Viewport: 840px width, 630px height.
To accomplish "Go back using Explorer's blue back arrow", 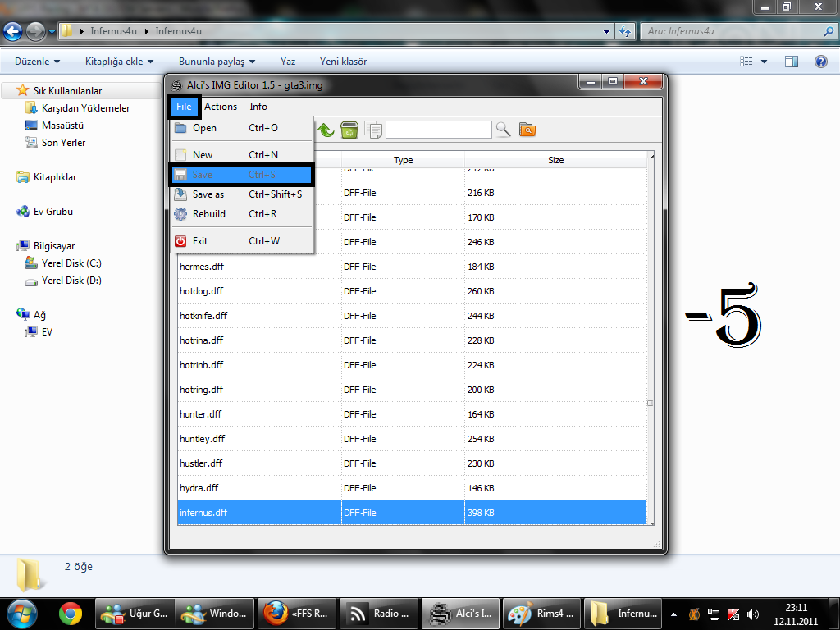I will 13,32.
